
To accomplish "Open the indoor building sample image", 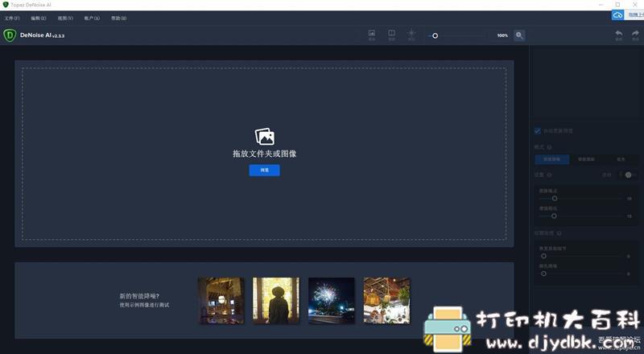I will pyautogui.click(x=221, y=301).
